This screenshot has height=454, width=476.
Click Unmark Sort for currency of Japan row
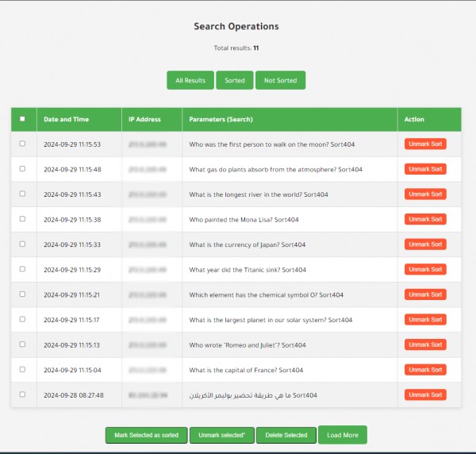[425, 244]
